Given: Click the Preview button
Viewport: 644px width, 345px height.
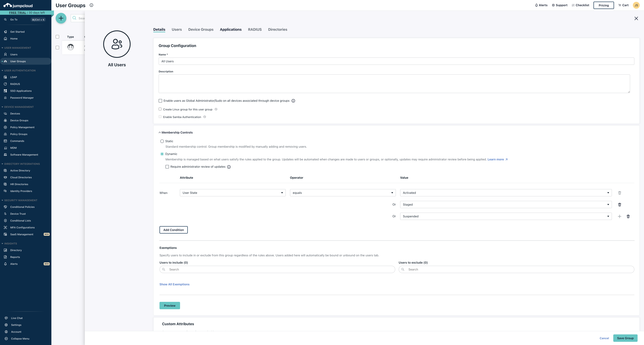Looking at the screenshot, I should click(x=170, y=305).
